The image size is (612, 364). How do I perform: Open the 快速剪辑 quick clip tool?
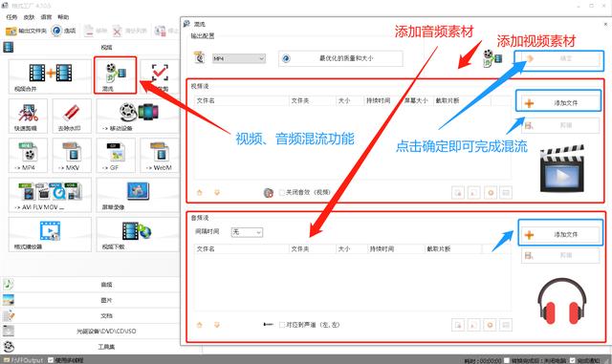[28, 116]
